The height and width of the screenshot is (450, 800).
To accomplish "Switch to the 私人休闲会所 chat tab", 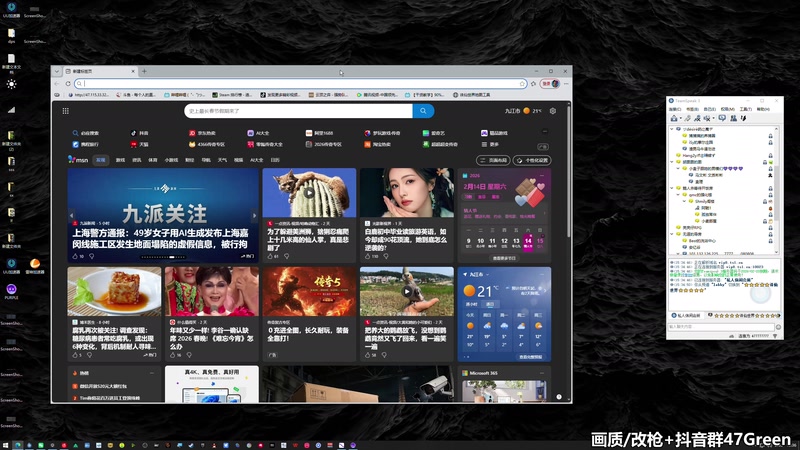I will (x=686, y=315).
